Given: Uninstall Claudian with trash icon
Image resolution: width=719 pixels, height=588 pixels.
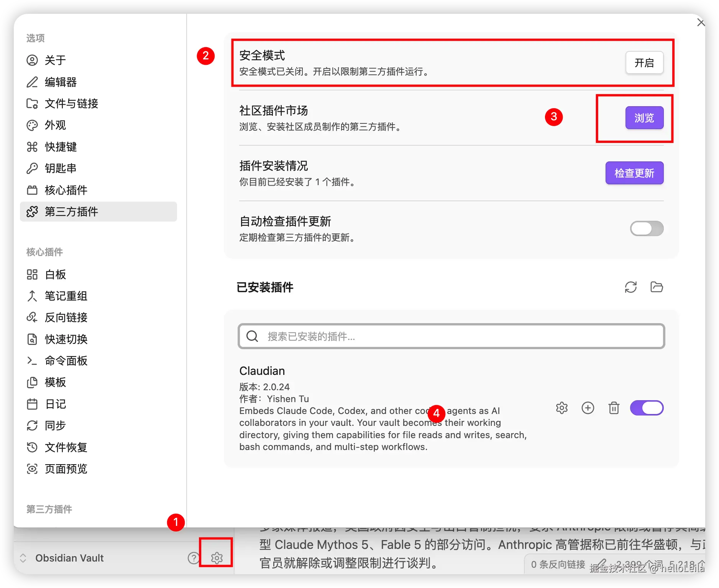Looking at the screenshot, I should (614, 408).
